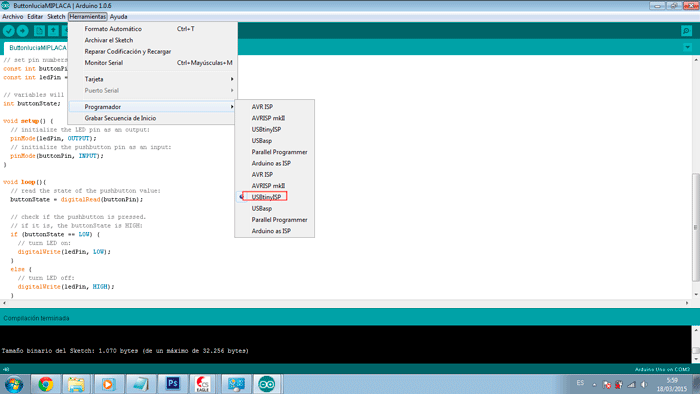Click the network signal tray icon
700x394 pixels.
[631, 384]
